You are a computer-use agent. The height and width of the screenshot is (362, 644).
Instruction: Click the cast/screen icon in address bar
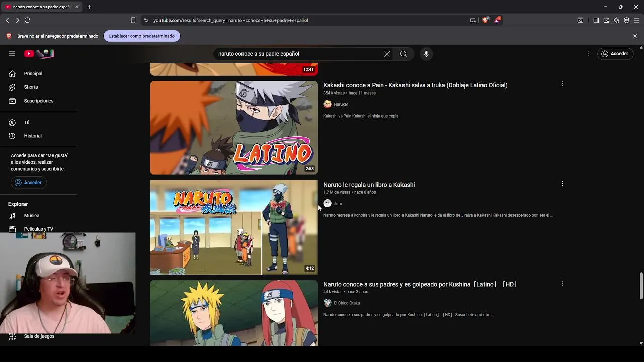473,20
